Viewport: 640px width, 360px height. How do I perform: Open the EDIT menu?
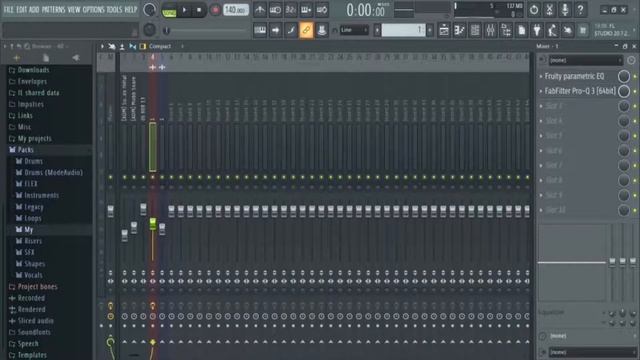(x=22, y=9)
